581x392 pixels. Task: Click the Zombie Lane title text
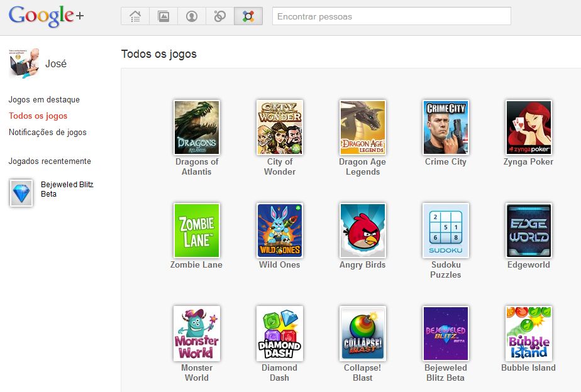[196, 264]
